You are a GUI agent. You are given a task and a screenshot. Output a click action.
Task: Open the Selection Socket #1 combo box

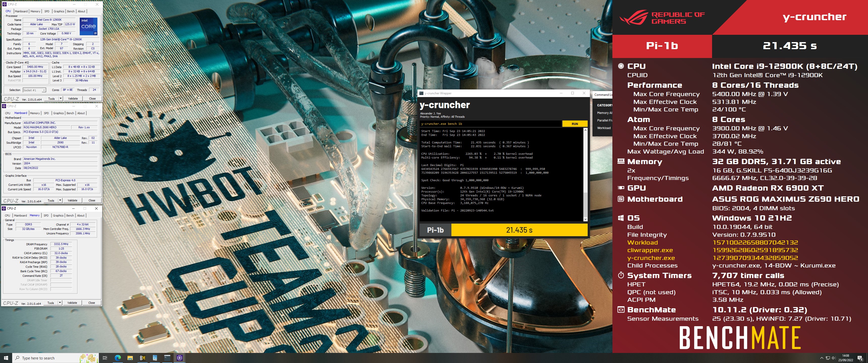(34, 90)
